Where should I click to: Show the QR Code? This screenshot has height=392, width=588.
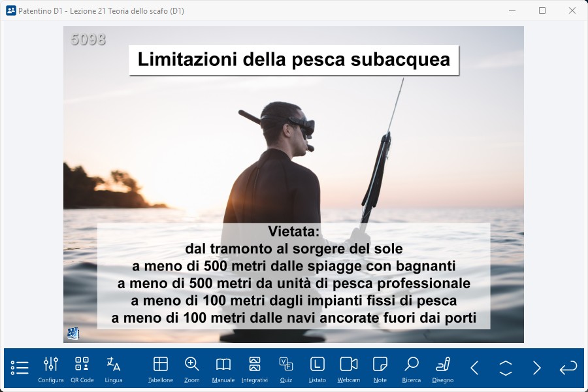click(x=82, y=368)
